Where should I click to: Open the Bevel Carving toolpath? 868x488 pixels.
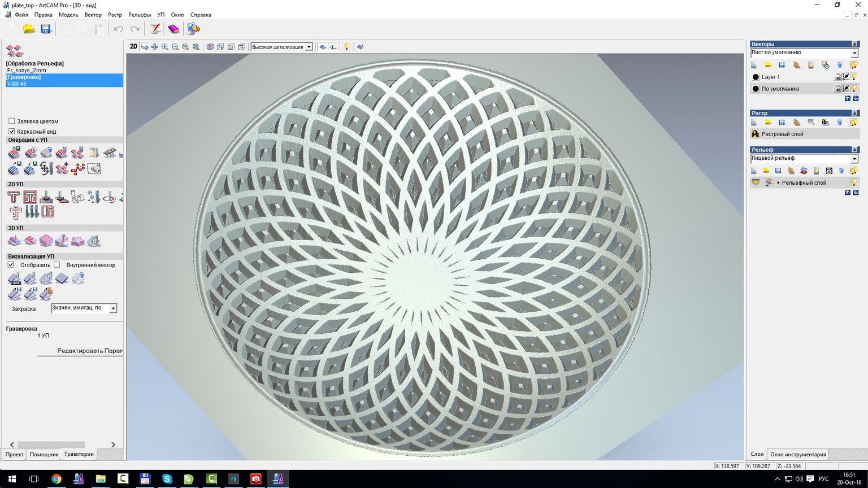coord(62,197)
